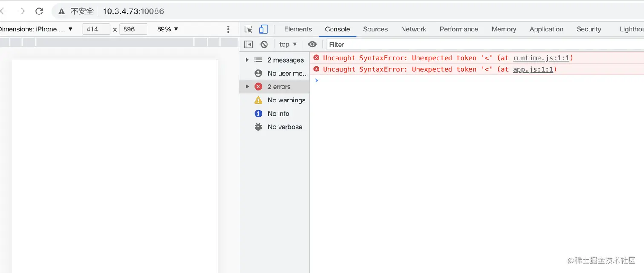644x273 pixels.
Task: Open live expression eye icon
Action: [x=313, y=44]
